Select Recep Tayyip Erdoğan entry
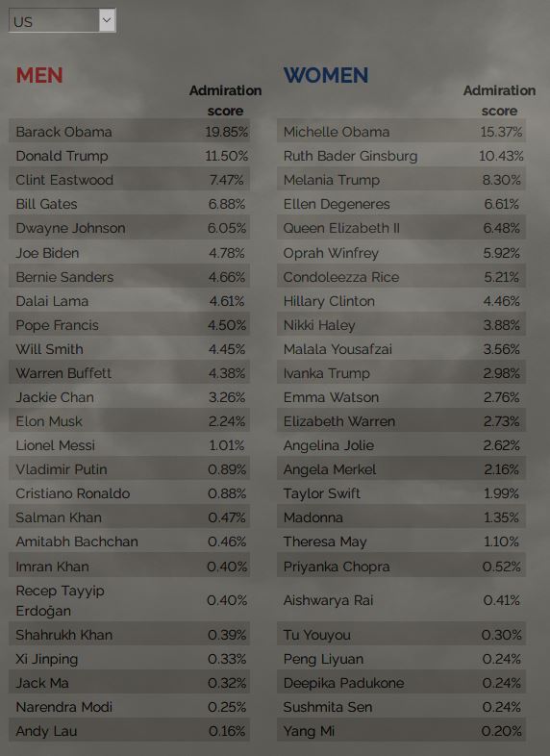This screenshot has width=550, height=756. point(129,600)
